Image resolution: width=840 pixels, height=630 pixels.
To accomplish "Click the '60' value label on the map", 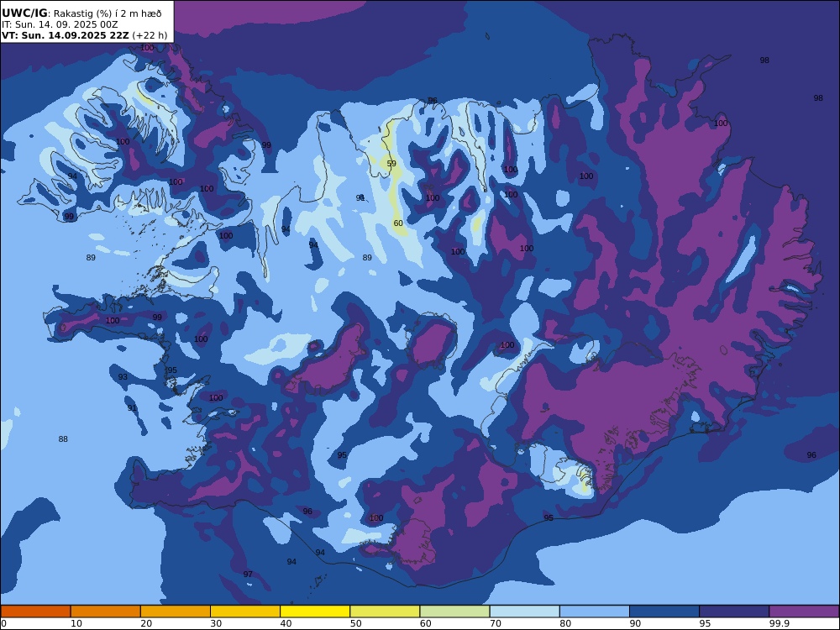I will pyautogui.click(x=398, y=223).
